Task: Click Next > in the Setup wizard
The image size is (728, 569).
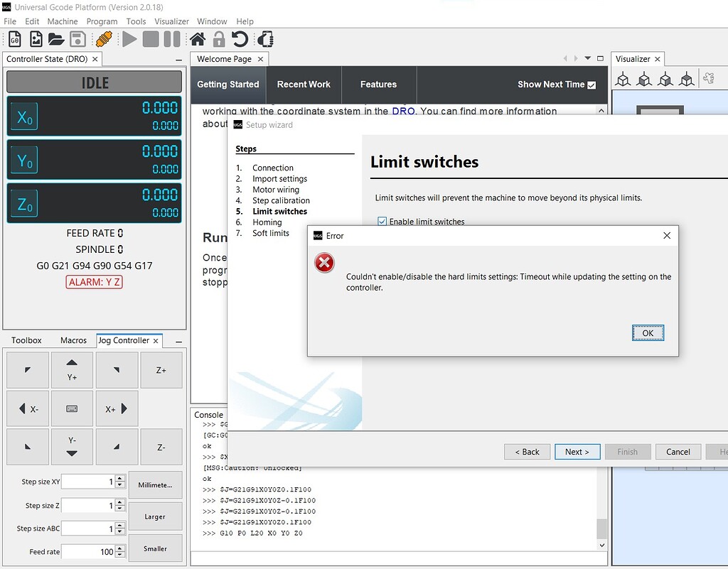Action: point(577,452)
